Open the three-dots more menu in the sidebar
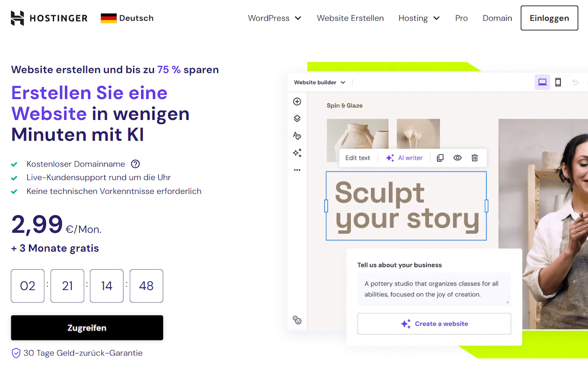 point(297,170)
